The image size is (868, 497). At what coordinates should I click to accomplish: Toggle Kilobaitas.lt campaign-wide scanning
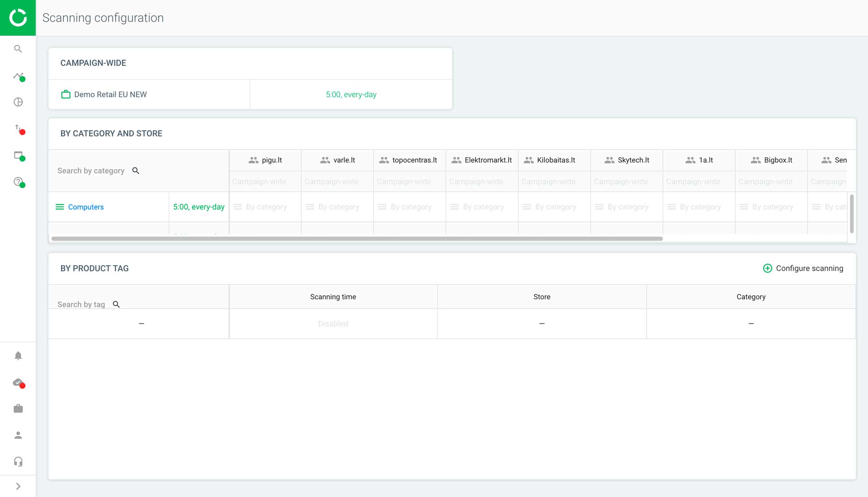(x=548, y=181)
